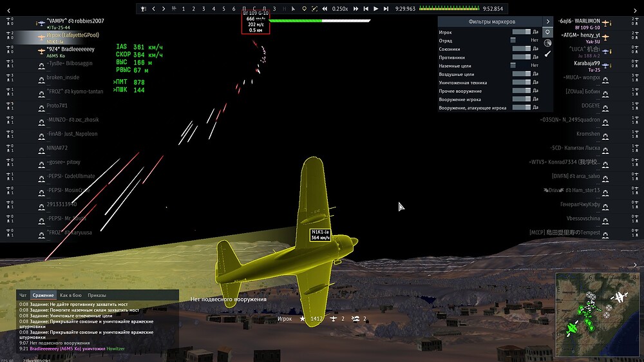Toggle Вооружение, атакующее игрока filter

tap(522, 108)
